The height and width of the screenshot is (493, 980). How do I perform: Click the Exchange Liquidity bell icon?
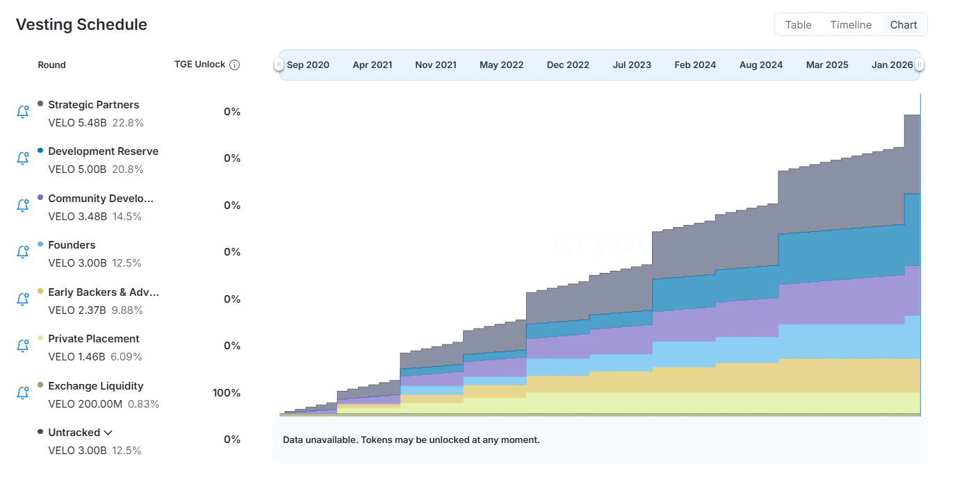pyautogui.click(x=22, y=393)
